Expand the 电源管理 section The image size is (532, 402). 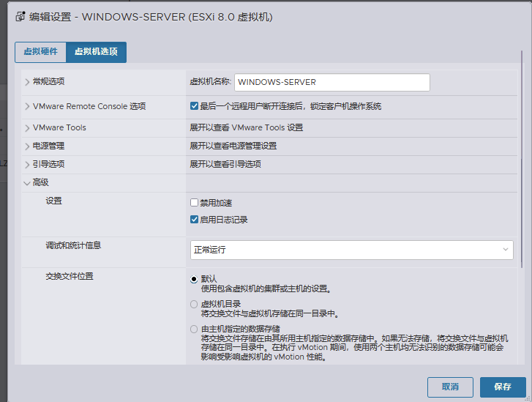(x=28, y=146)
